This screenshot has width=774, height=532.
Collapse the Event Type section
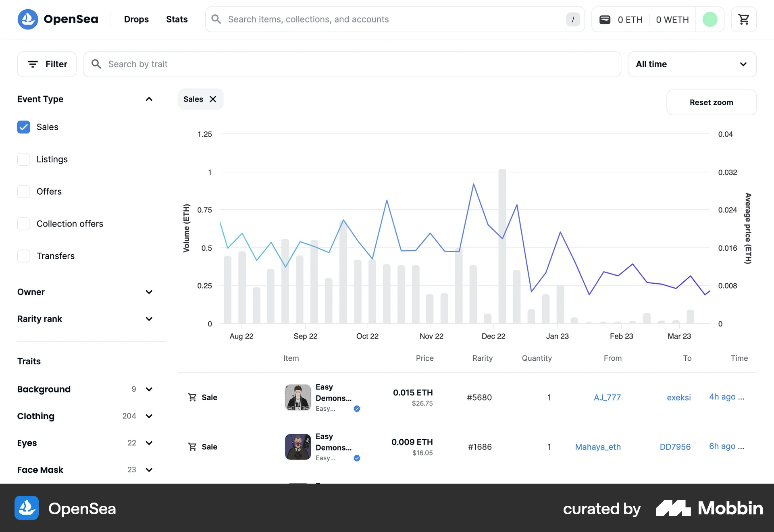click(x=149, y=99)
